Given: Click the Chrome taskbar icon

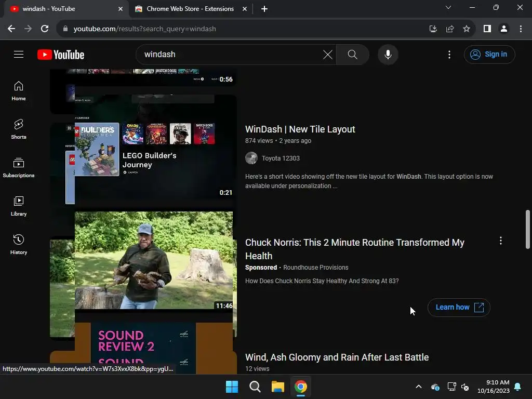Looking at the screenshot, I should pos(301,387).
